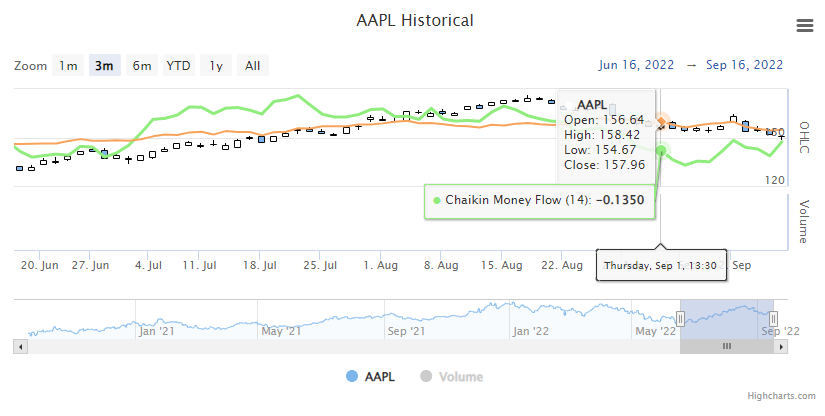825x416 pixels.
Task: Click the navigator left range handle
Action: pos(680,319)
